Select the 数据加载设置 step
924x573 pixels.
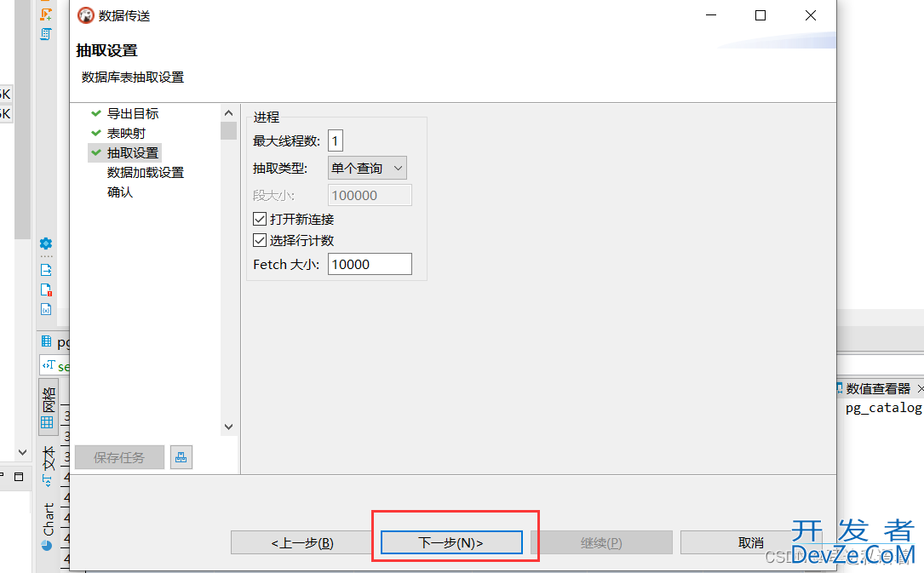(146, 173)
